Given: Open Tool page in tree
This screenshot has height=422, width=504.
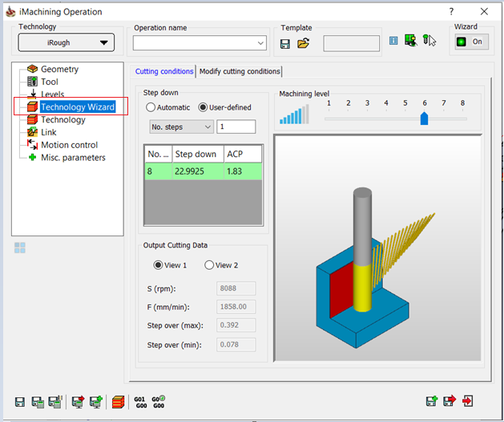Looking at the screenshot, I should tap(49, 82).
